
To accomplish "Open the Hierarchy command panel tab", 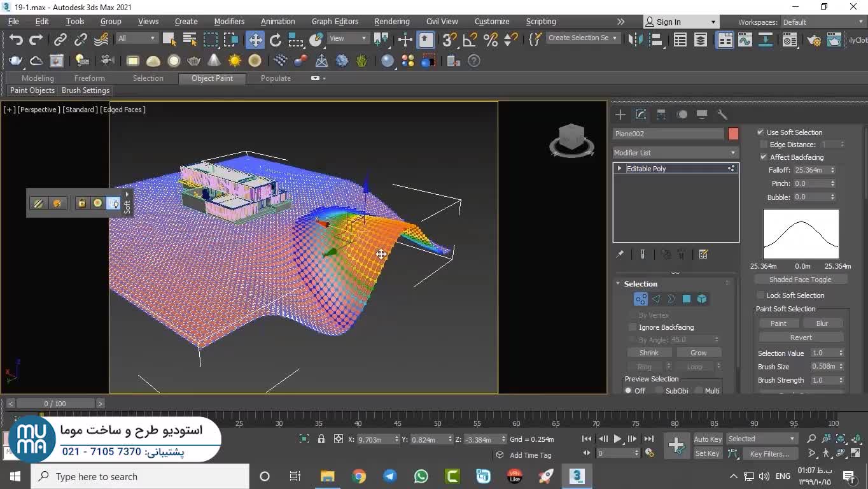I will point(661,115).
